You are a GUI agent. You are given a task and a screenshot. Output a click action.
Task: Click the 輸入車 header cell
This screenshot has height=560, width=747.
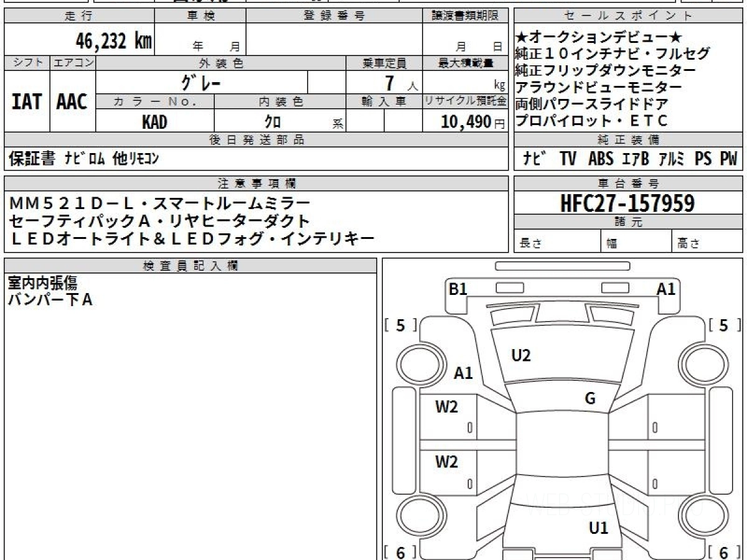[384, 102]
